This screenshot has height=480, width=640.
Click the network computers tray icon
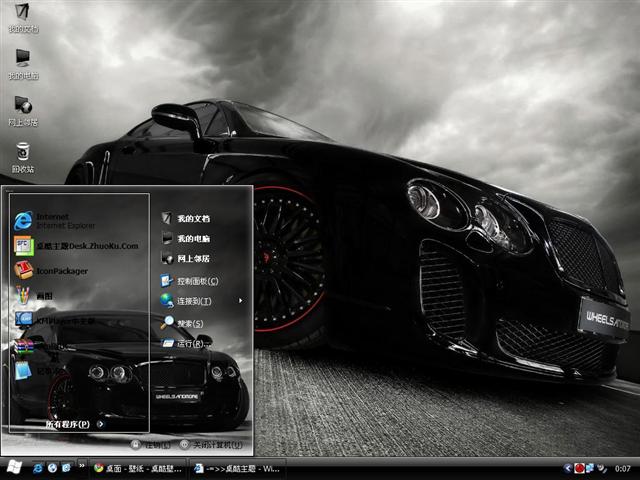tap(590, 468)
